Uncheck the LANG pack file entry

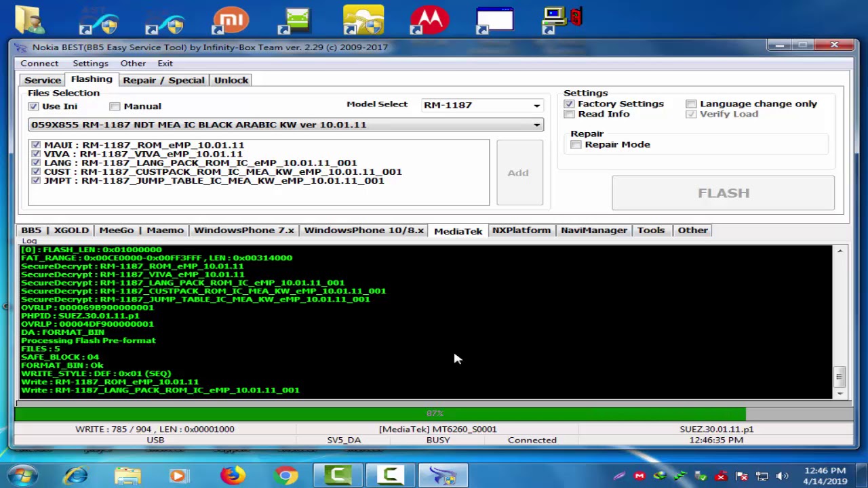36,163
